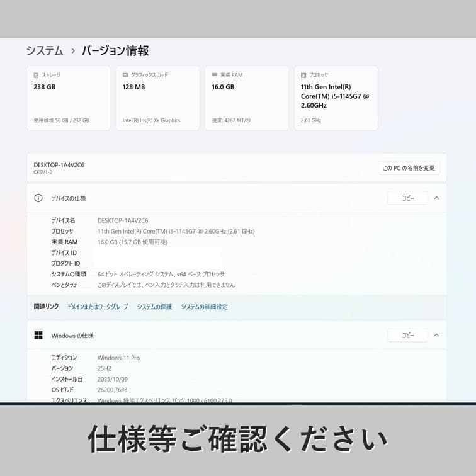Click the device specifications info icon
The image size is (476, 476).
click(38, 198)
